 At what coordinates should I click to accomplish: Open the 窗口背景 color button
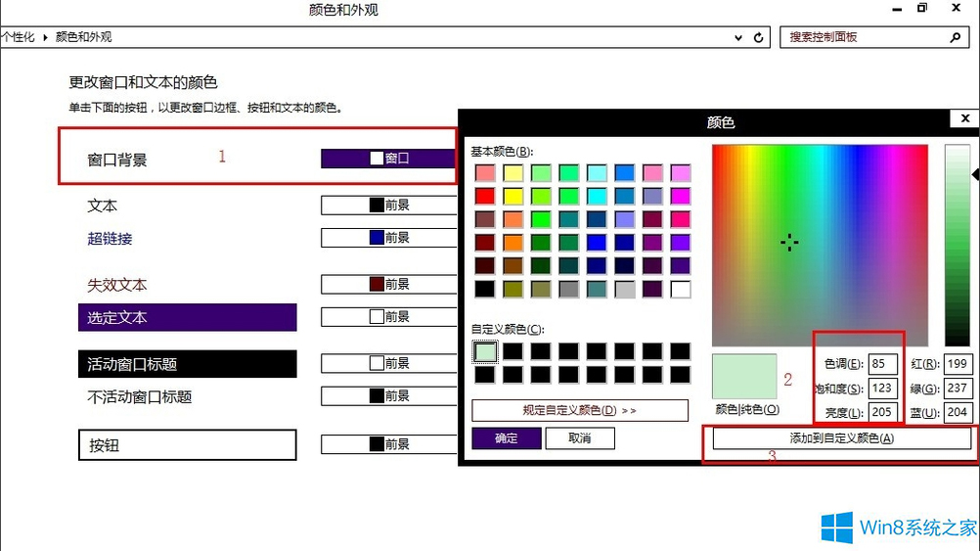click(x=389, y=159)
